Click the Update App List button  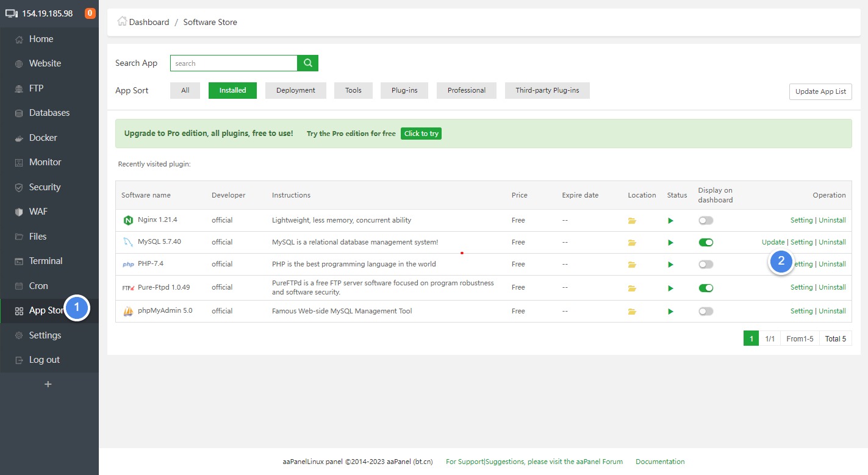coord(820,91)
